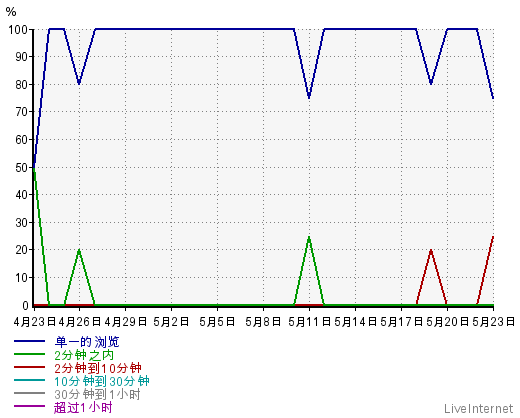Select the 30分钟到1小时 legend label

pos(97,395)
